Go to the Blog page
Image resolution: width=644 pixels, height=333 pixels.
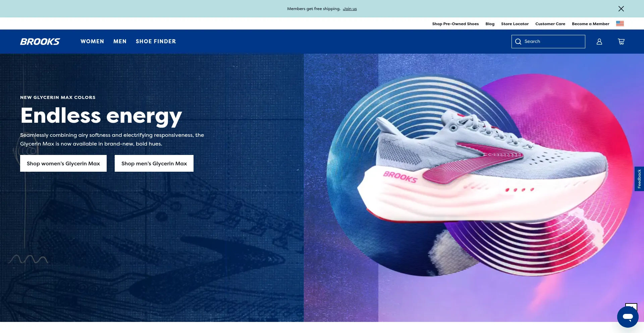[490, 24]
